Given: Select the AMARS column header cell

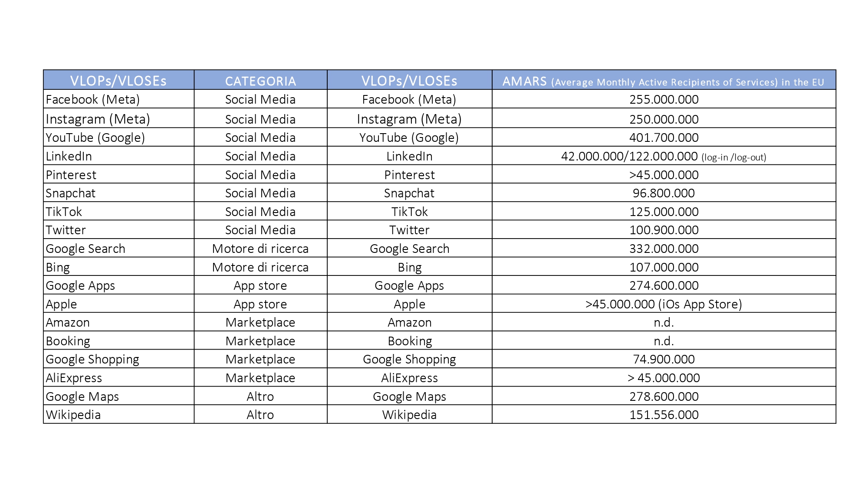Looking at the screenshot, I should pos(663,81).
